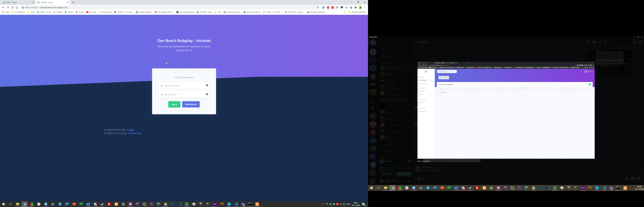Click the AdBlock Plus extension icon
Viewport: 644px width, 207px height.
coord(328,7)
